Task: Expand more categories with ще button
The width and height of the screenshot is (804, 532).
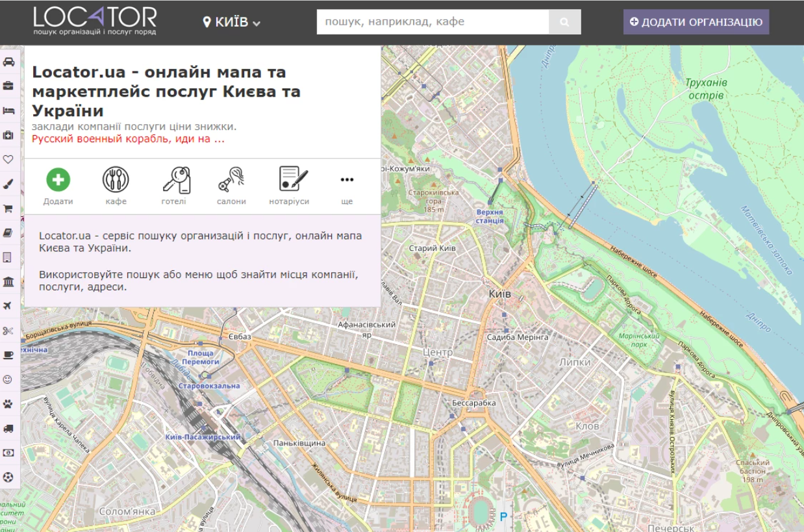Action: tap(347, 186)
